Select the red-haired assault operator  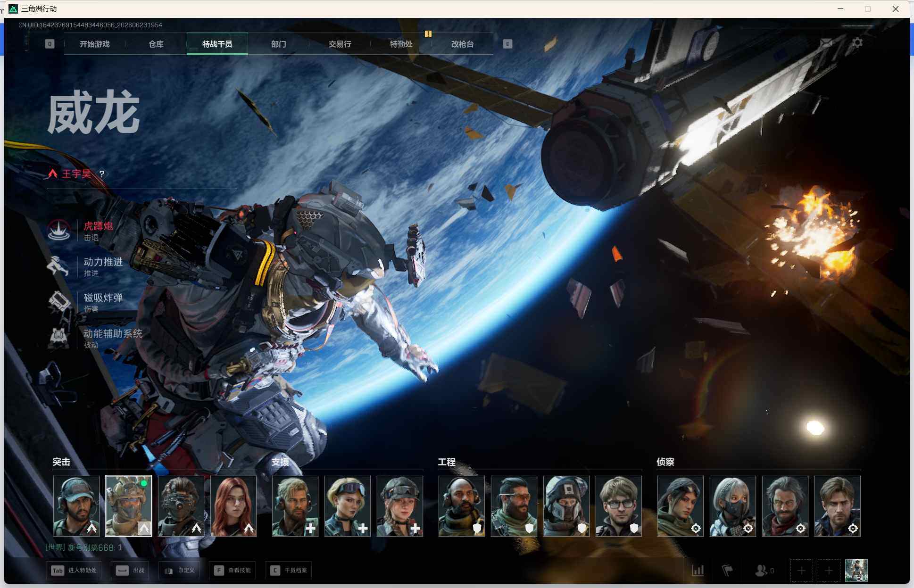point(233,506)
